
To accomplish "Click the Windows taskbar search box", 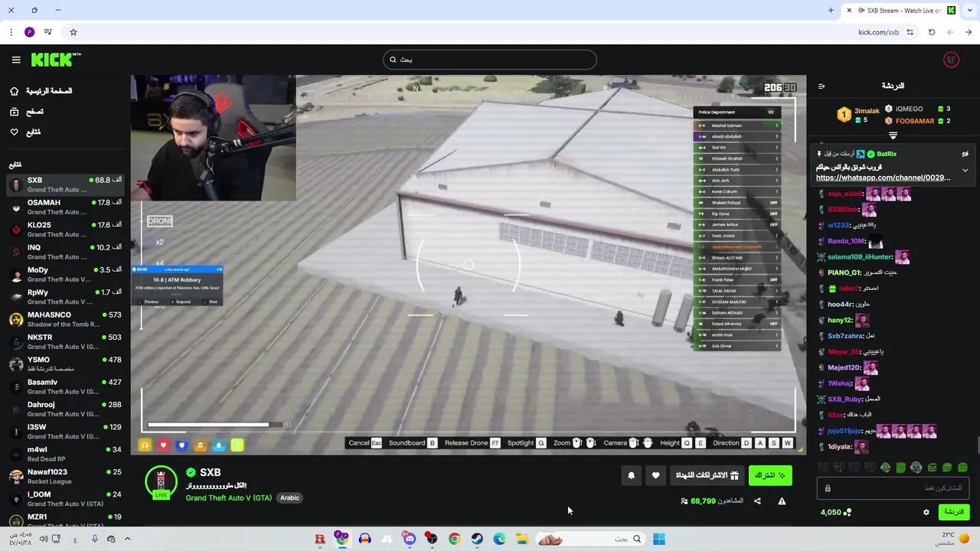I will point(590,539).
